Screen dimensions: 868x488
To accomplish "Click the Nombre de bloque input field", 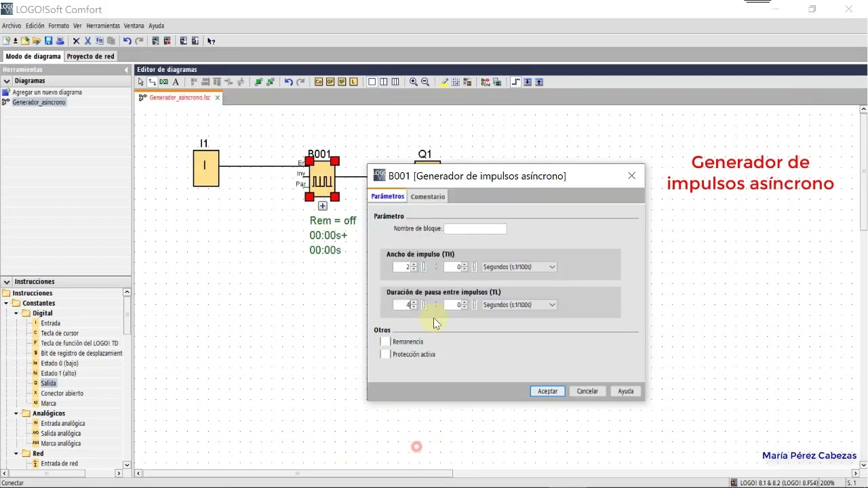I will [475, 229].
